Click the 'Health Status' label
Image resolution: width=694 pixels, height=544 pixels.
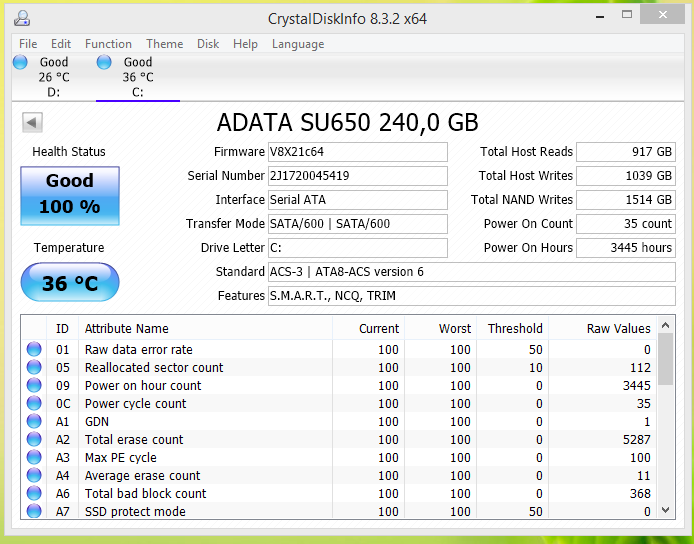[69, 152]
